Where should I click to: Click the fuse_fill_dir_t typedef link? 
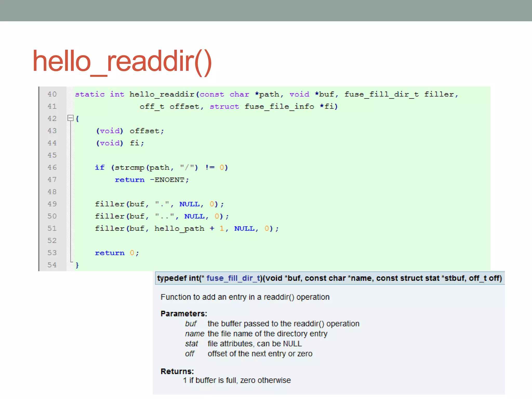click(x=233, y=278)
